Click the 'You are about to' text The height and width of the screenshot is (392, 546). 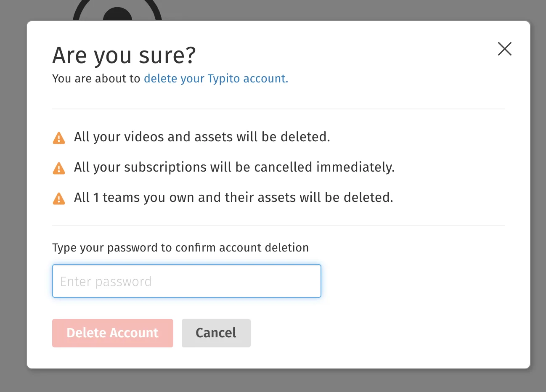coord(96,79)
